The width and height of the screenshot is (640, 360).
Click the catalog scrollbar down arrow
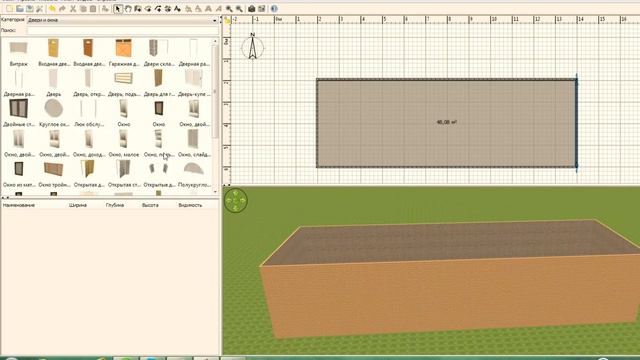click(215, 191)
